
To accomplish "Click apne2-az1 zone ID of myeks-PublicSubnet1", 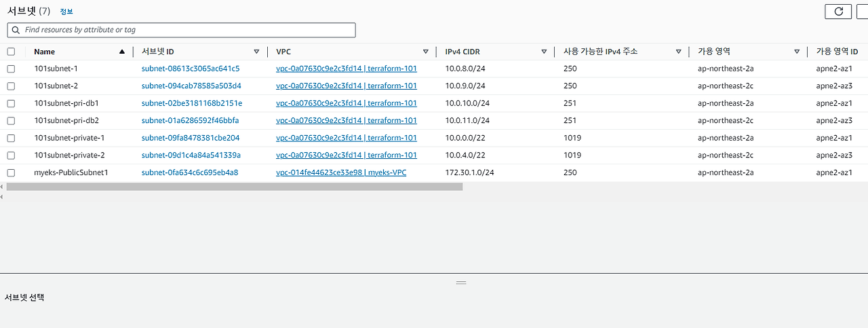I will point(834,172).
